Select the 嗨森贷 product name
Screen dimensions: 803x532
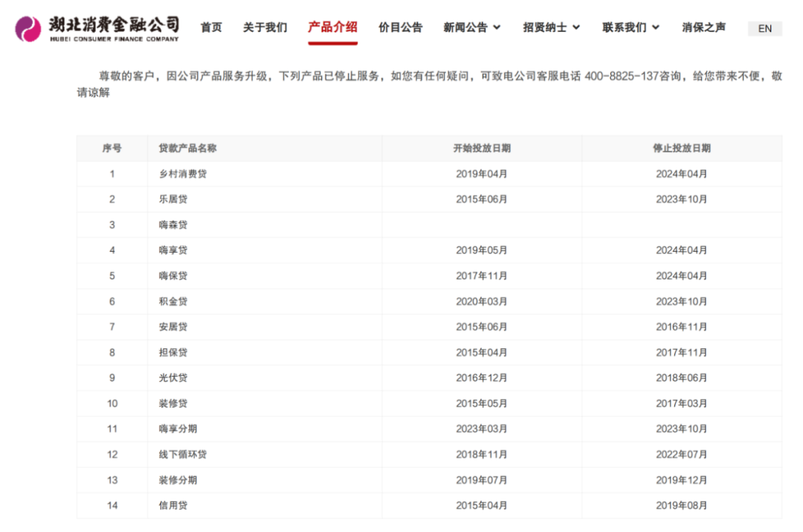(173, 225)
